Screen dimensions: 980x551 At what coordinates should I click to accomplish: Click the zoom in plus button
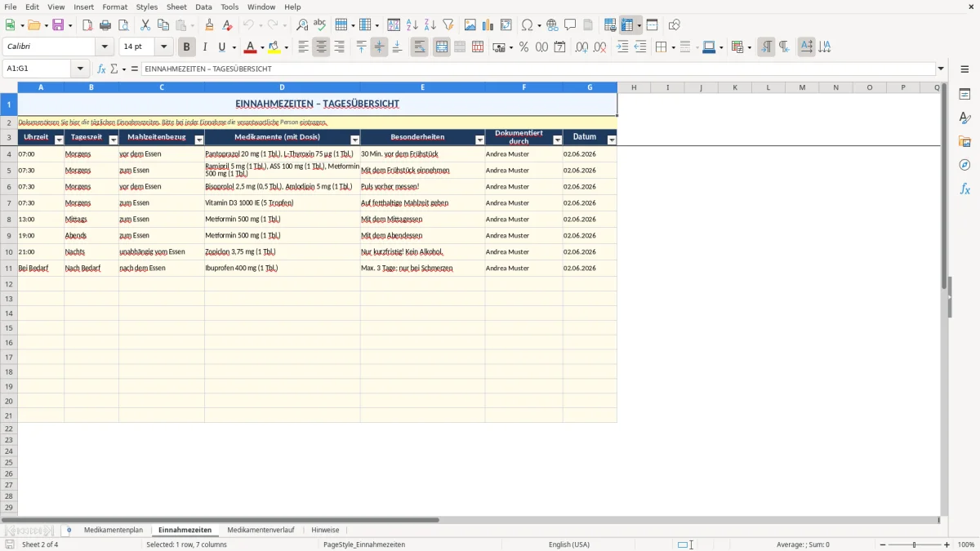click(x=947, y=544)
